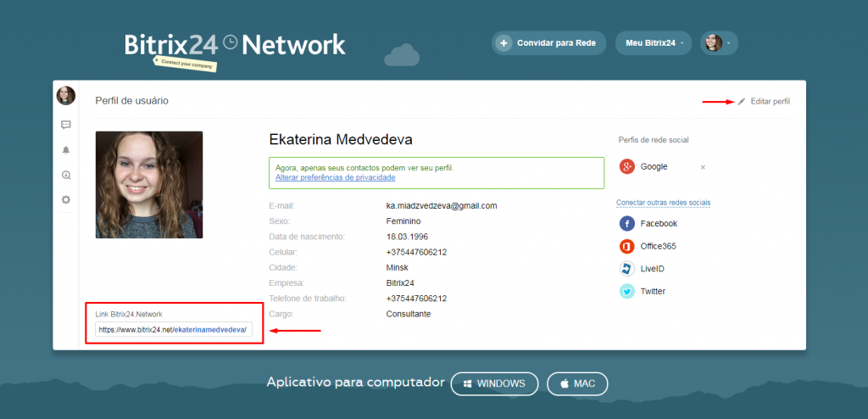Click the plus icon in Convidar para Rede
Image resolution: width=868 pixels, height=419 pixels.
[x=504, y=43]
